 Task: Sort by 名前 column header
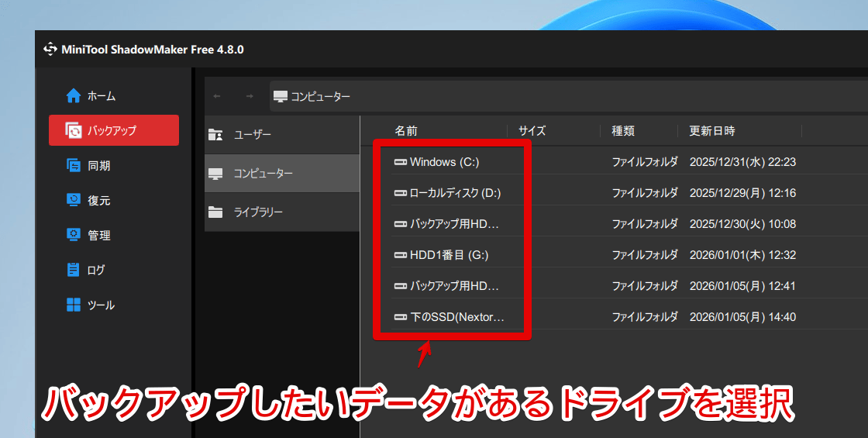(405, 131)
